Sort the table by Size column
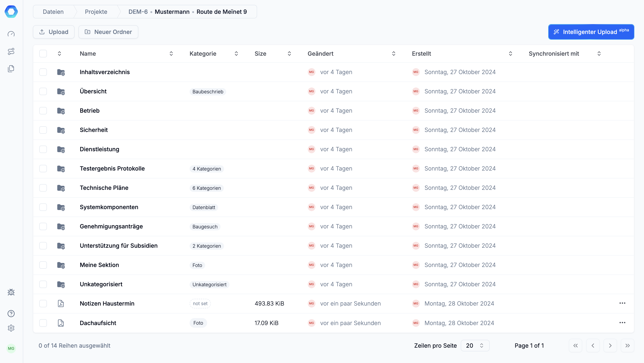Screen dimensions: 644x363 pos(289,53)
